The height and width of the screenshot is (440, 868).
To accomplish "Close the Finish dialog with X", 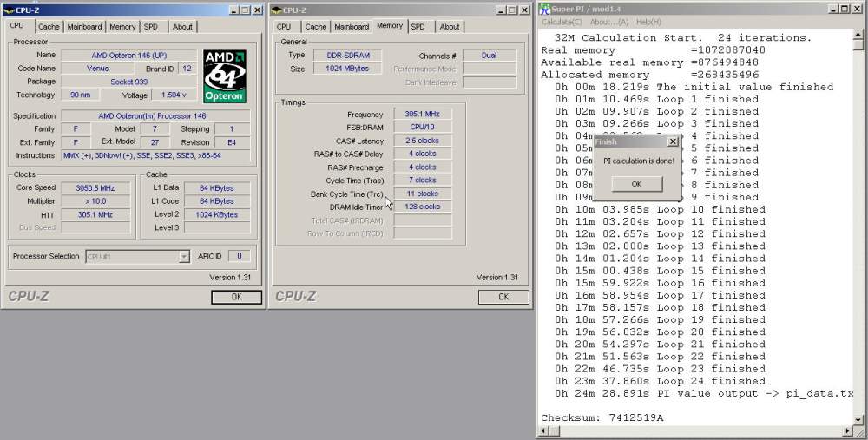I will (x=673, y=141).
